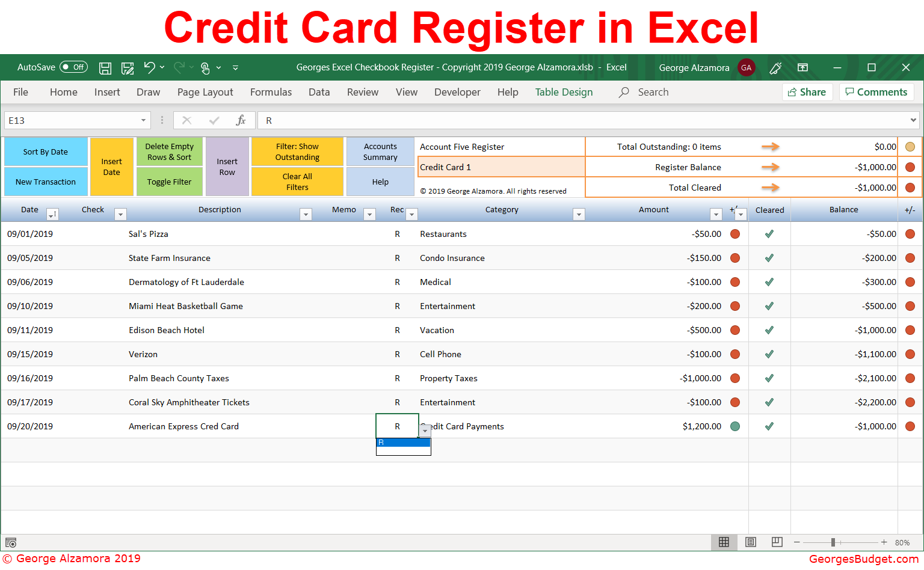924x570 pixels.
Task: Open the Category column filter dropdown
Action: [579, 214]
